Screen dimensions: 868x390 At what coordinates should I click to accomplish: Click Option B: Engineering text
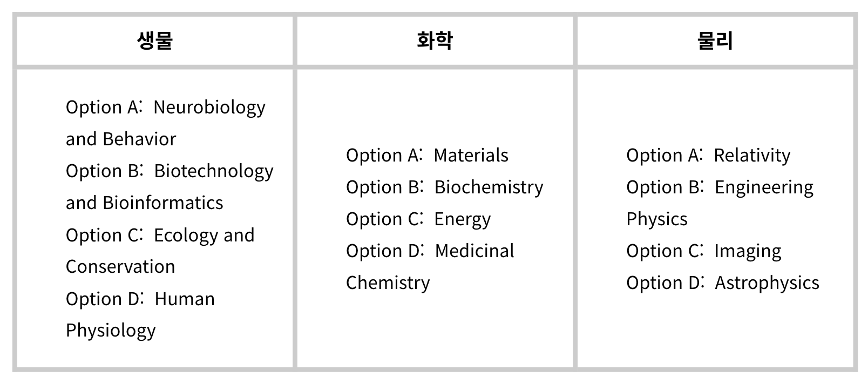720,187
